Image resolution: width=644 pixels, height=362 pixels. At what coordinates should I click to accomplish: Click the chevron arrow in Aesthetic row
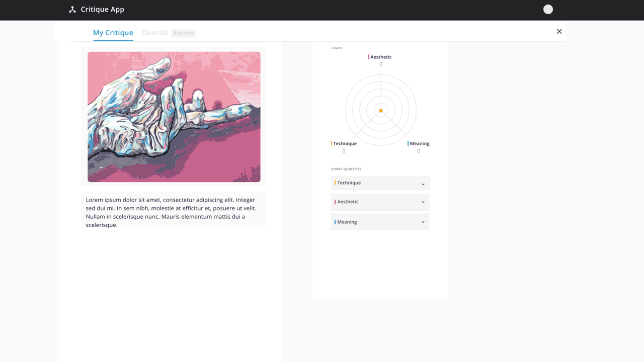click(423, 202)
